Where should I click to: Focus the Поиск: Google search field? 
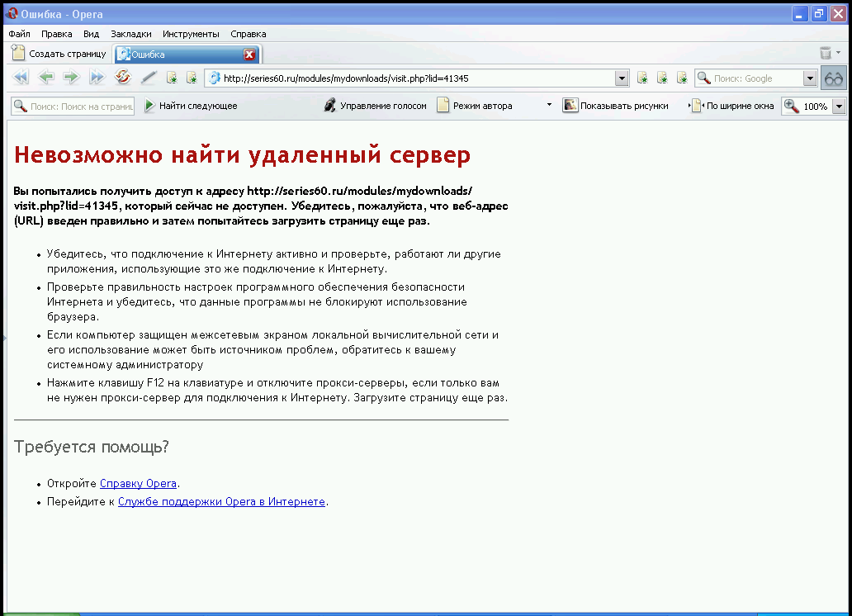(756, 78)
